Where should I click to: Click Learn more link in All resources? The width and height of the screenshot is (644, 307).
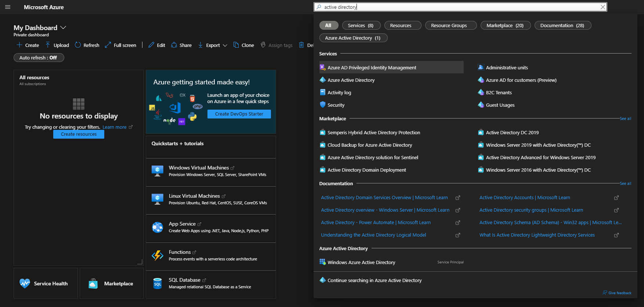[x=115, y=127]
